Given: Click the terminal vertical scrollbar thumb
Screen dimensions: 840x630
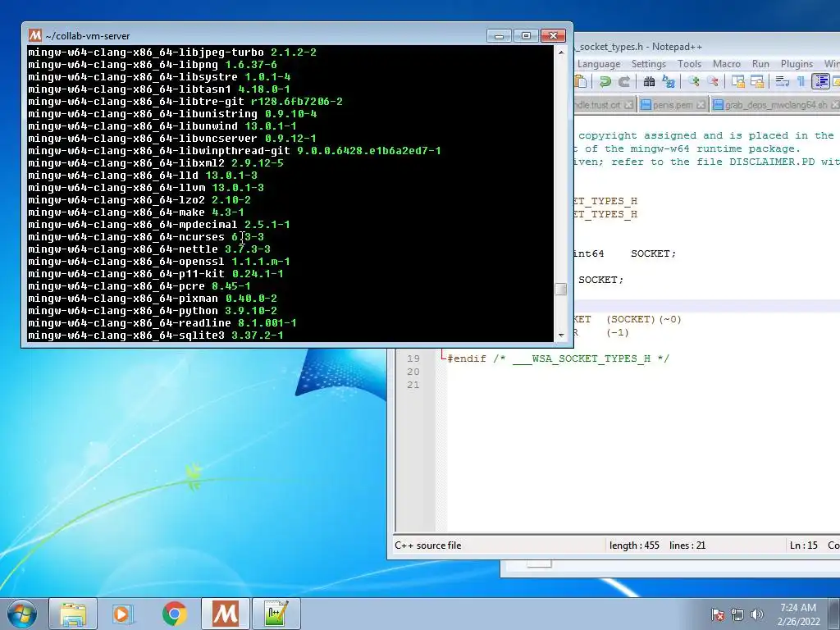Looking at the screenshot, I should click(x=561, y=290).
